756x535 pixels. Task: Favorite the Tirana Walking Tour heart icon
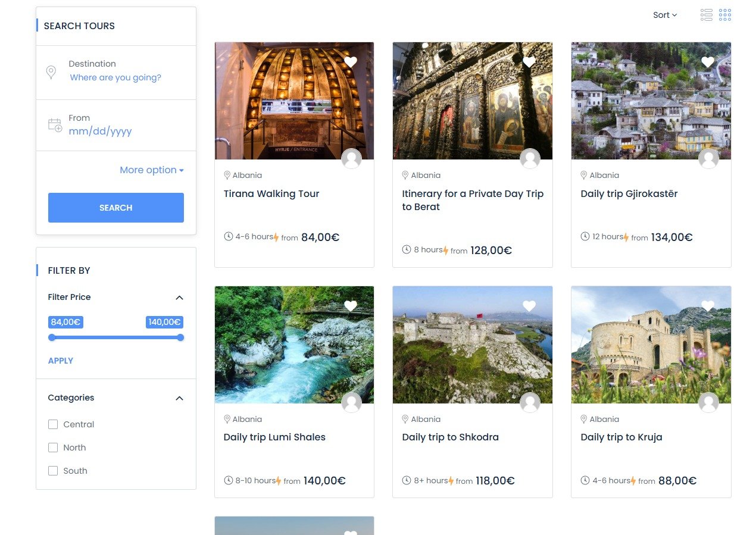tap(351, 62)
